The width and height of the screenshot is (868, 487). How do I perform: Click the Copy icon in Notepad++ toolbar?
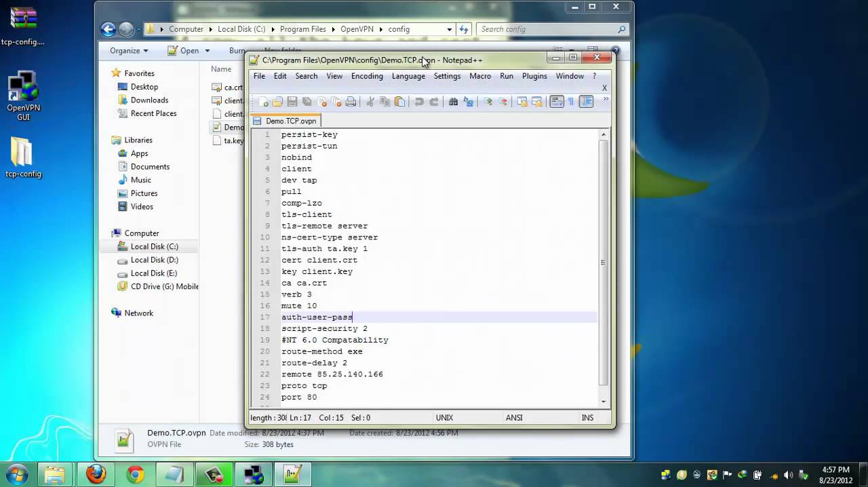click(385, 102)
